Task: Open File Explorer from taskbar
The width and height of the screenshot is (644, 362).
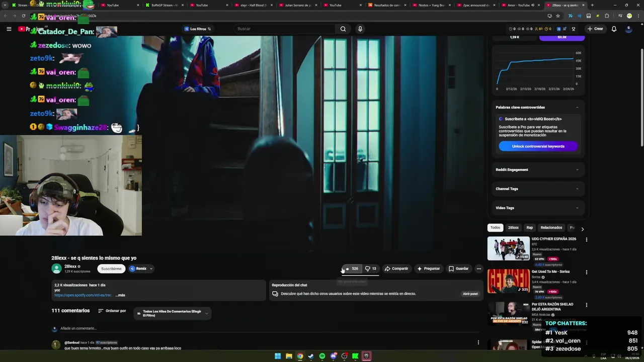Action: tap(289, 356)
